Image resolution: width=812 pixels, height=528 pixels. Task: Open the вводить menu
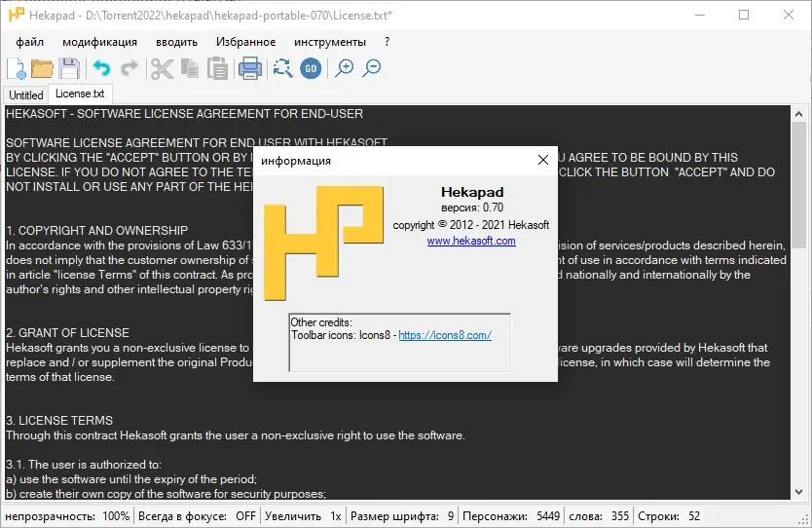tap(176, 42)
